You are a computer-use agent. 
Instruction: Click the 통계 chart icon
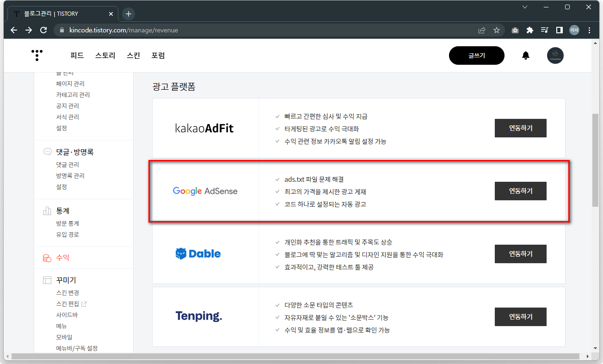point(47,211)
